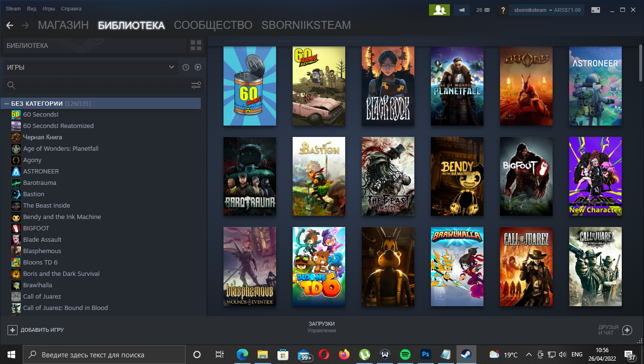Click the Windows taskbar search box
This screenshot has width=644, height=364.
[x=104, y=355]
